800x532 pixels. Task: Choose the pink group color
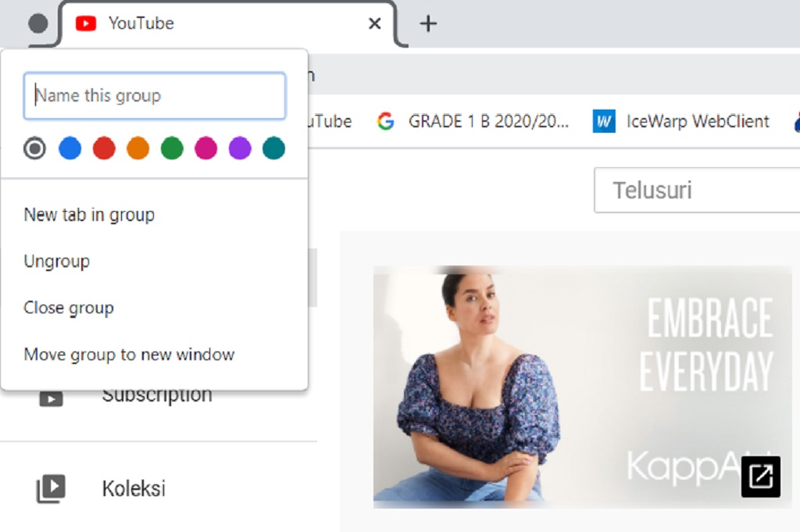[205, 148]
